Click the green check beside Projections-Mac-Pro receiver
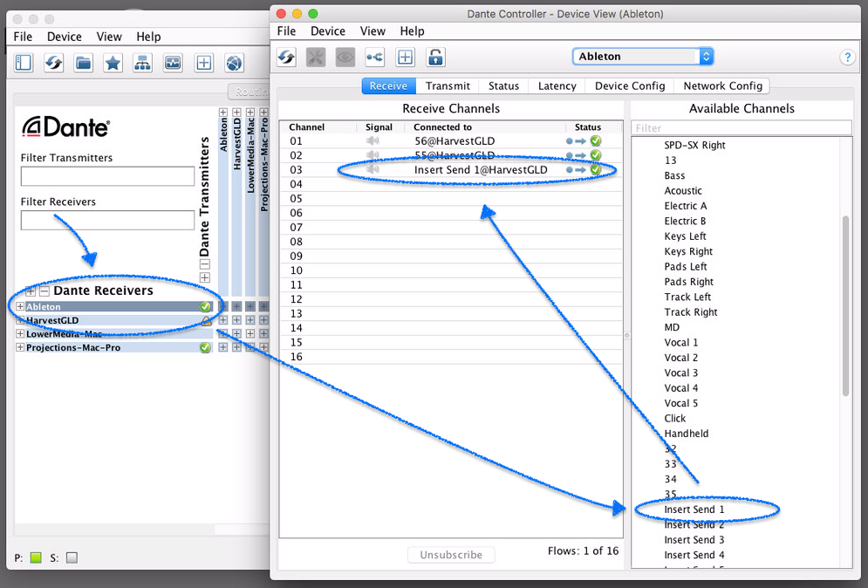The image size is (868, 588). tap(205, 347)
